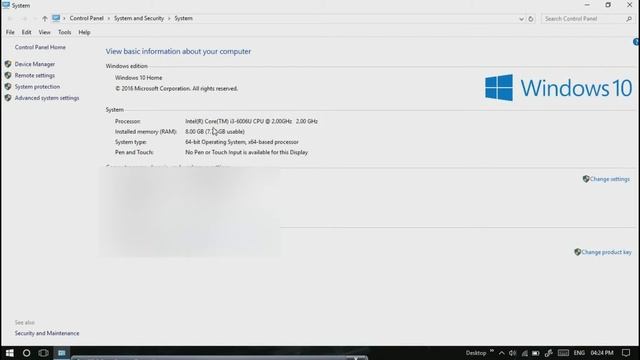Screen dimensions: 640x360
Task: Click the search magnifier icon in Control Panel
Action: point(629,19)
